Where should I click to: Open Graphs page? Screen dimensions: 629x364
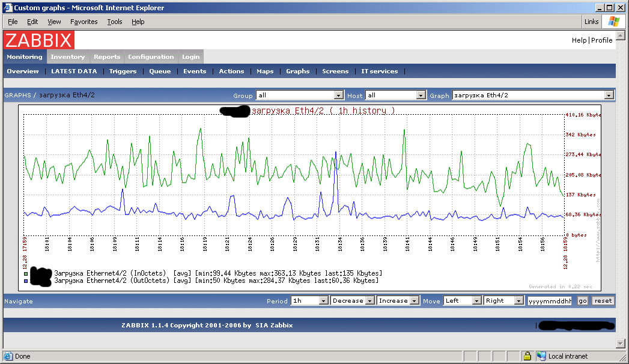[297, 71]
